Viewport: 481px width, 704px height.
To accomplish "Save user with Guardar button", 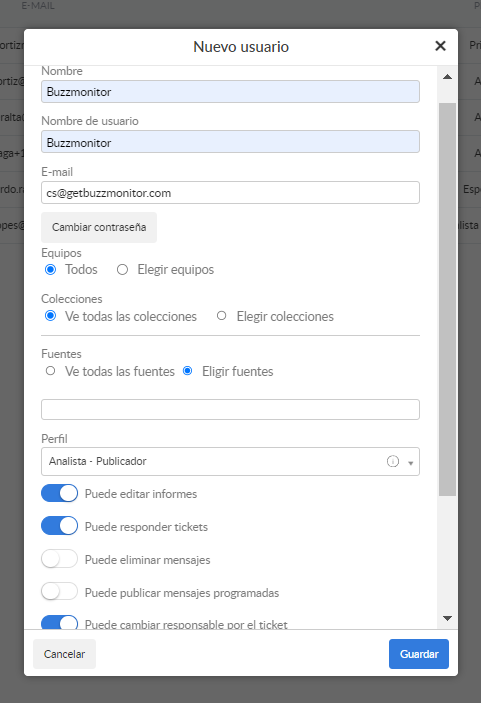I will click(419, 654).
